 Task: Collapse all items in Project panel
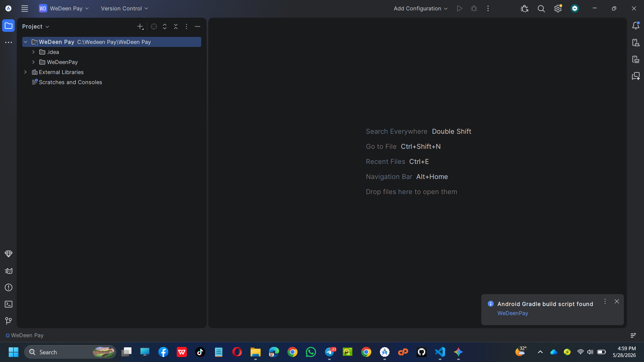coord(176,26)
